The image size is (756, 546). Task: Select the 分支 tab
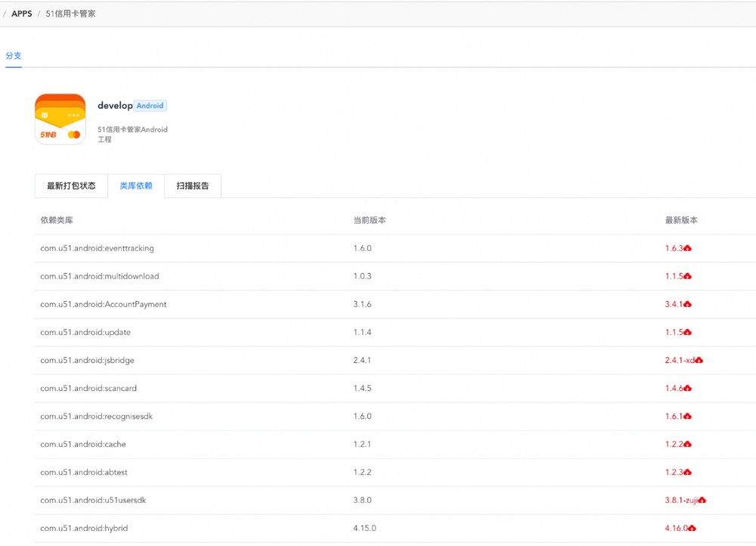[x=14, y=55]
